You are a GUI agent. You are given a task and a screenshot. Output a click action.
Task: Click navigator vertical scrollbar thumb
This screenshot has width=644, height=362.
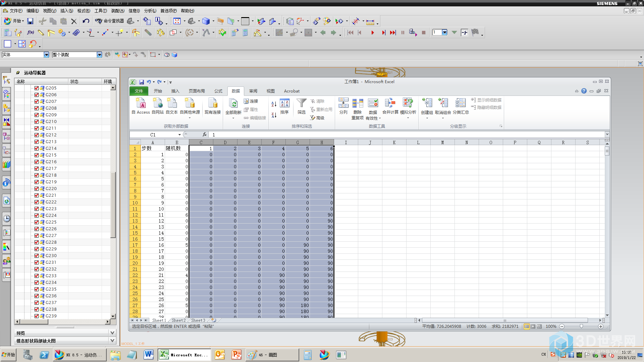[113, 204]
